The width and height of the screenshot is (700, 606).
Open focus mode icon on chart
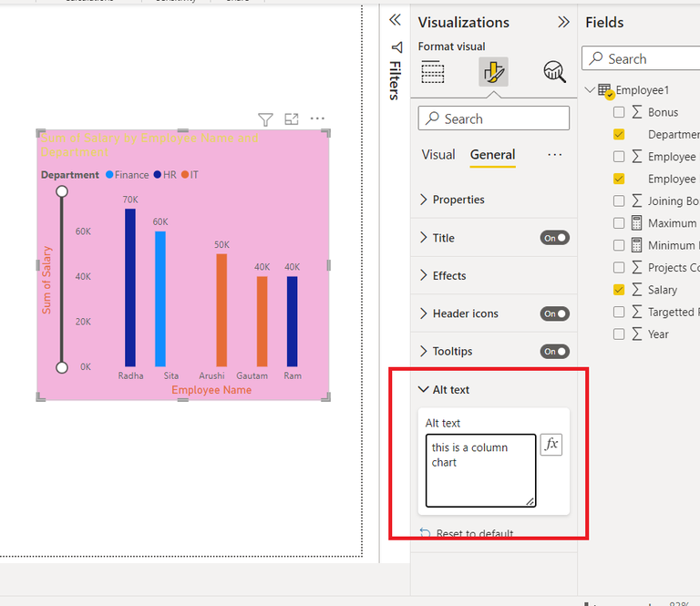pos(292,119)
